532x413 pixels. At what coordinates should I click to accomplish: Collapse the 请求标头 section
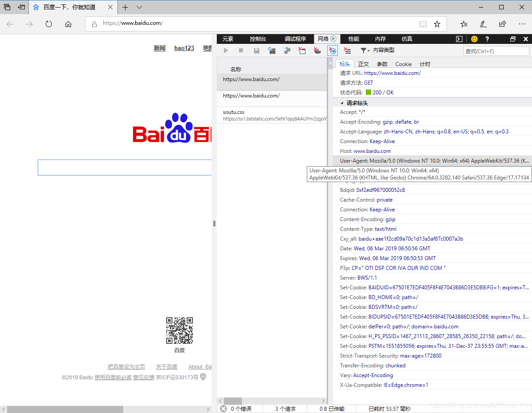pyautogui.click(x=342, y=103)
